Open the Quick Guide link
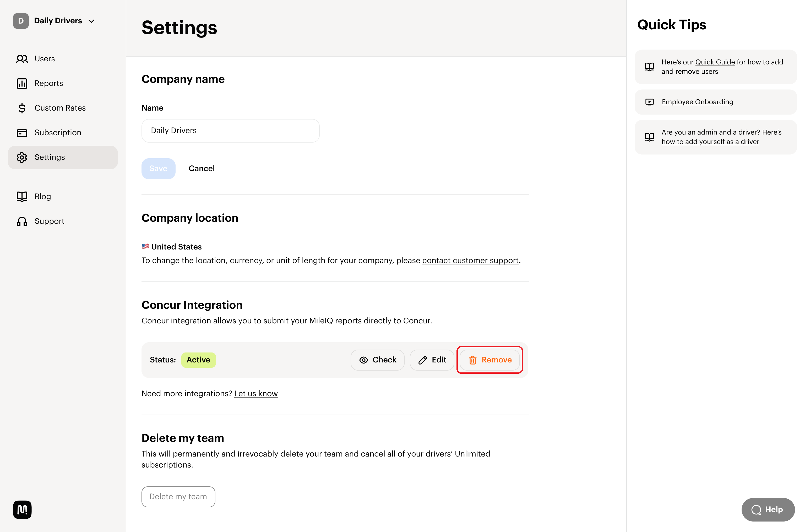The width and height of the screenshot is (805, 532). pyautogui.click(x=715, y=62)
